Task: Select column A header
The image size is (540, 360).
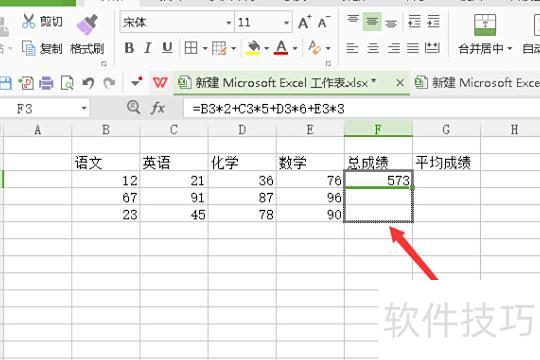Action: pos(38,130)
